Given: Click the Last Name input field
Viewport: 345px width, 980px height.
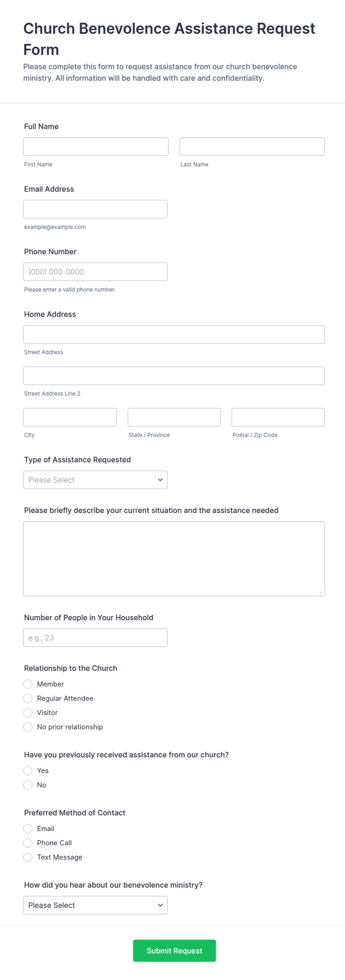Looking at the screenshot, I should (252, 147).
